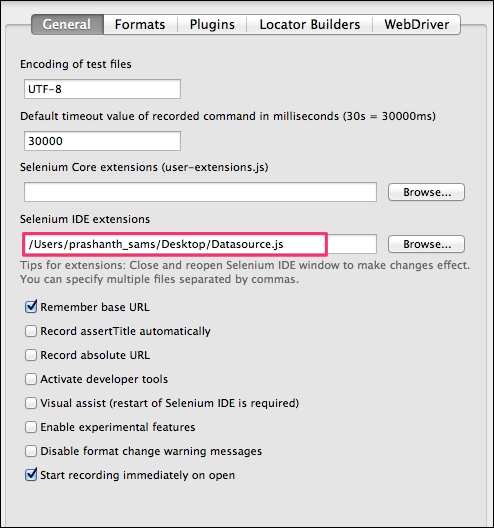494x528 pixels.
Task: Enable Activate developer tools
Action: (x=31, y=379)
